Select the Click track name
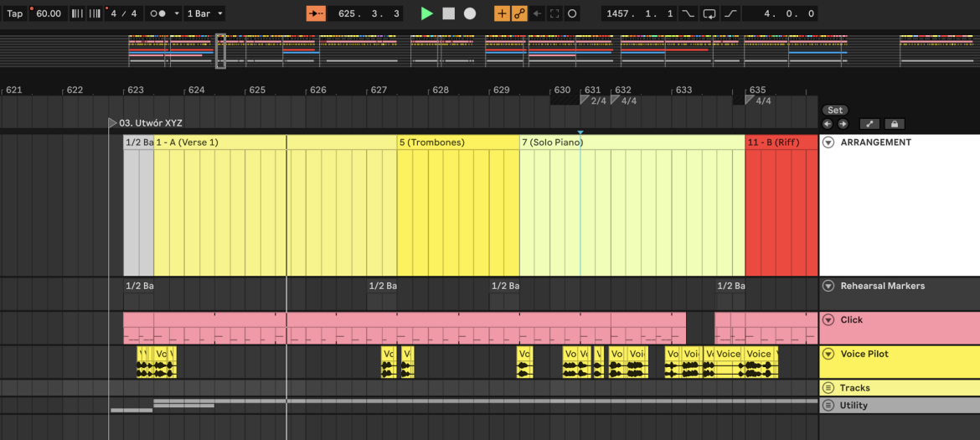980x440 pixels. coord(851,320)
